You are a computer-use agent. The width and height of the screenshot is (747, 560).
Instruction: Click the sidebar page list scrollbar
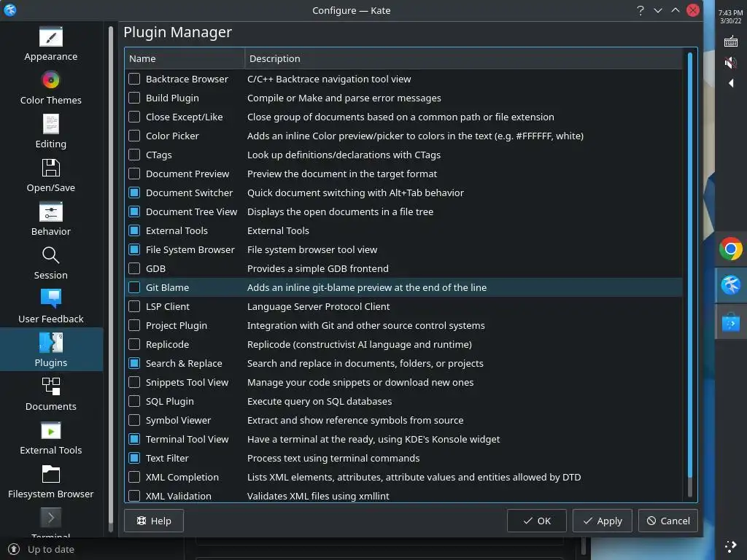pyautogui.click(x=111, y=279)
